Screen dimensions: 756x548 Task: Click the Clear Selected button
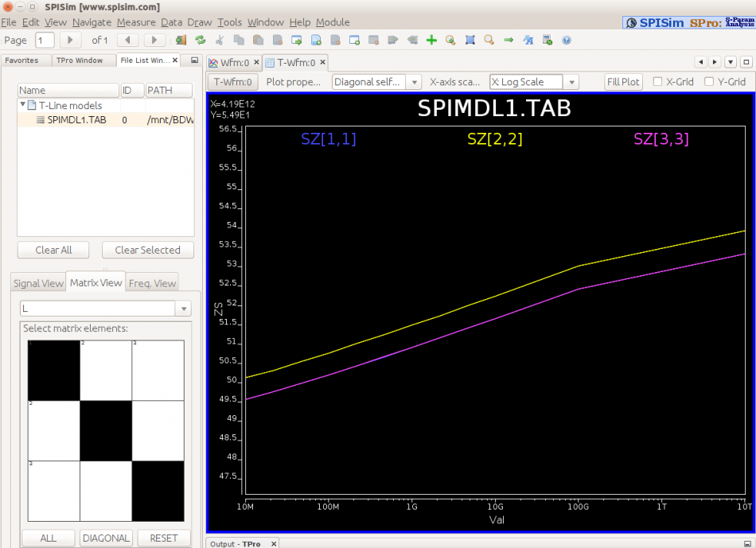(x=147, y=250)
